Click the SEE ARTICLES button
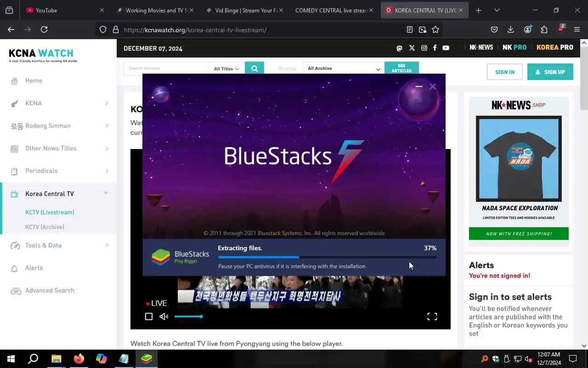This screenshot has width=588, height=368. click(401, 68)
